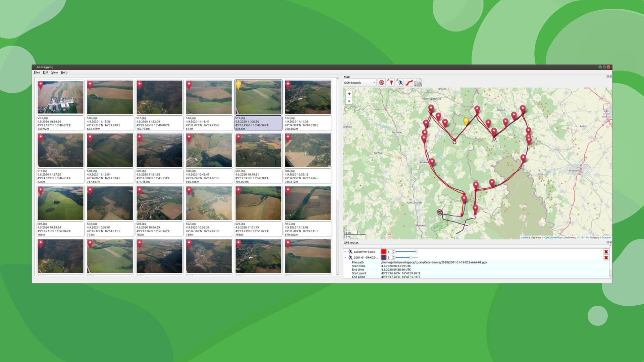This screenshot has height=362, width=644.
Task: Close the GPS routes panel
Action: point(610,242)
